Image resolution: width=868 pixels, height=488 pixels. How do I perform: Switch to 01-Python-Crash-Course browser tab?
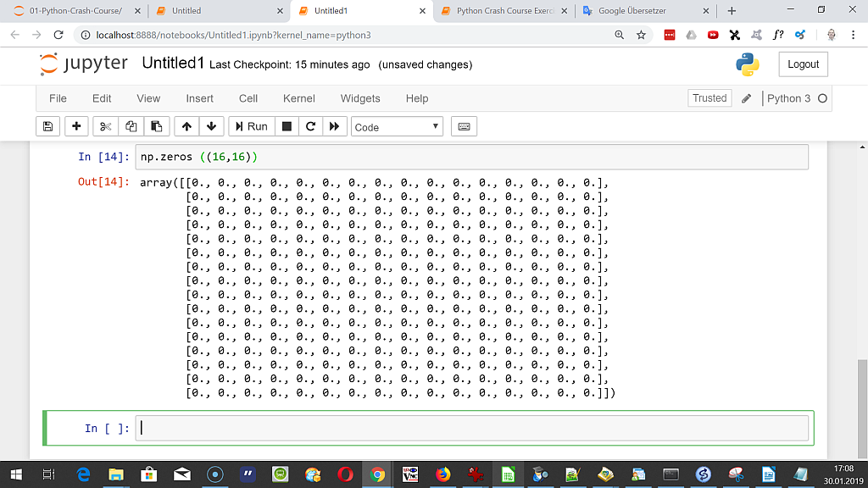click(75, 10)
